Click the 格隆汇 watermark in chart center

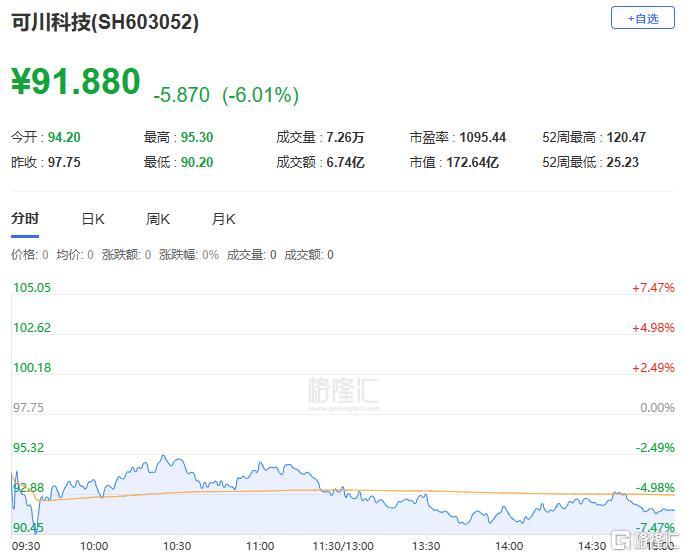(343, 390)
